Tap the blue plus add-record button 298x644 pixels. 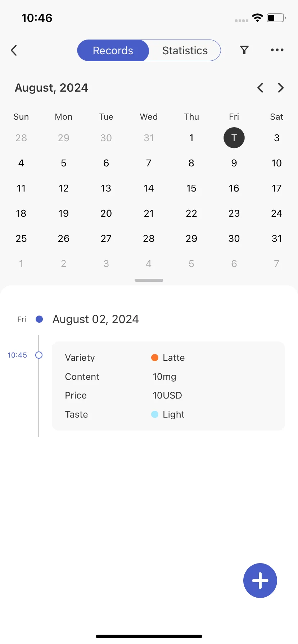pyautogui.click(x=260, y=580)
